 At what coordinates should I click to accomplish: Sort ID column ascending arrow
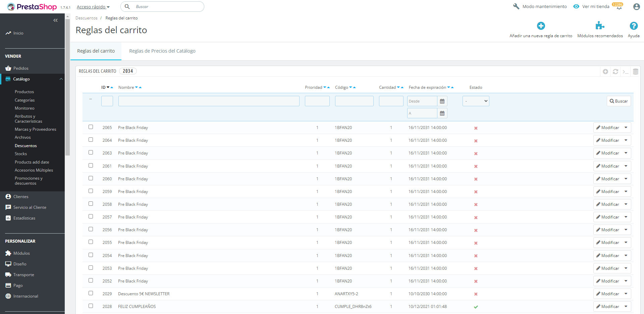click(112, 87)
